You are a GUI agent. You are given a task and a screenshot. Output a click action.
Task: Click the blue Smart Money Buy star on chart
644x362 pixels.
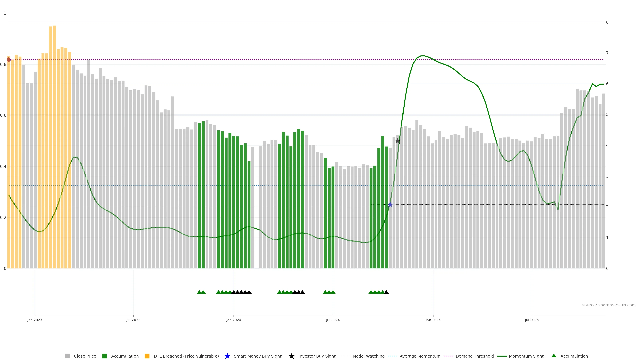(x=390, y=205)
